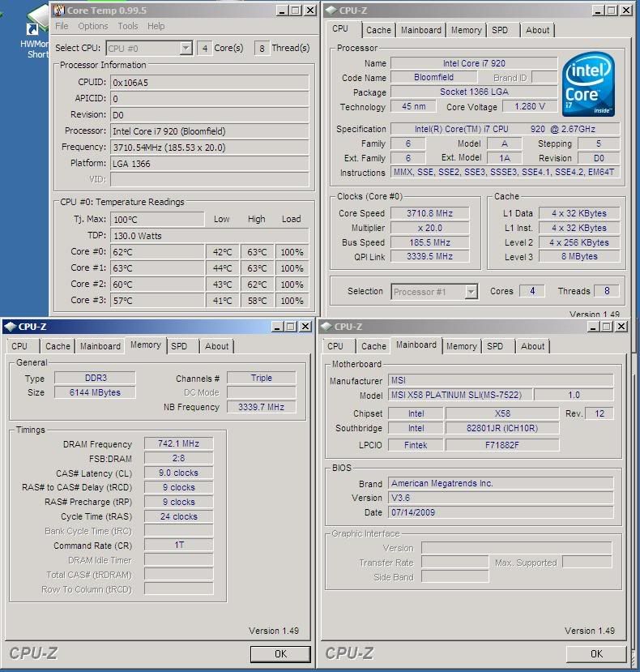This screenshot has height=672, width=640.
Task: Click the Core Temp title bar app icon
Action: point(59,10)
